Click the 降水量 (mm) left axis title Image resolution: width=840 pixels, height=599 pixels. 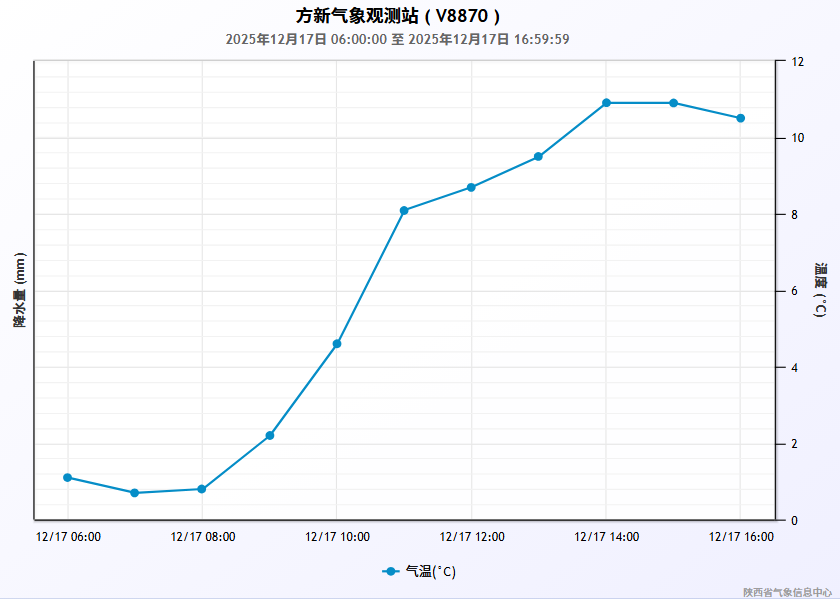[x=19, y=290]
